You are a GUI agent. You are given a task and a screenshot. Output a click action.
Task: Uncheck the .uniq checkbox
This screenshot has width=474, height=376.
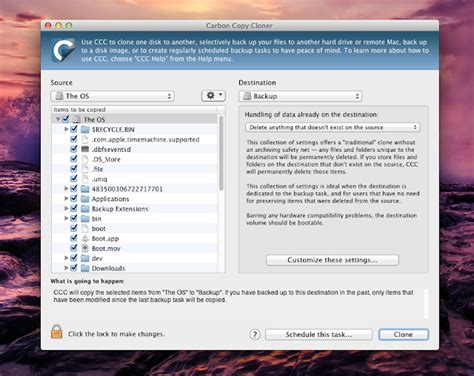point(74,178)
